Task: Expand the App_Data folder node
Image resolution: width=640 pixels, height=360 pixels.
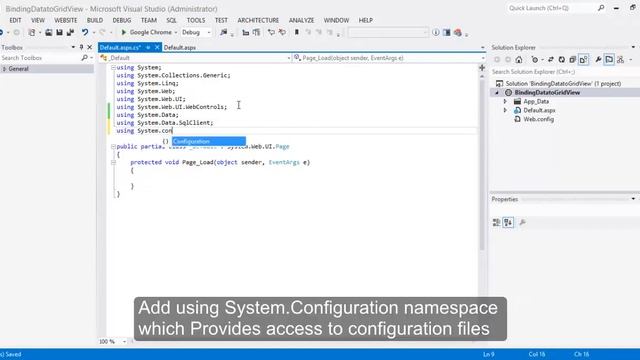Action: (x=505, y=101)
